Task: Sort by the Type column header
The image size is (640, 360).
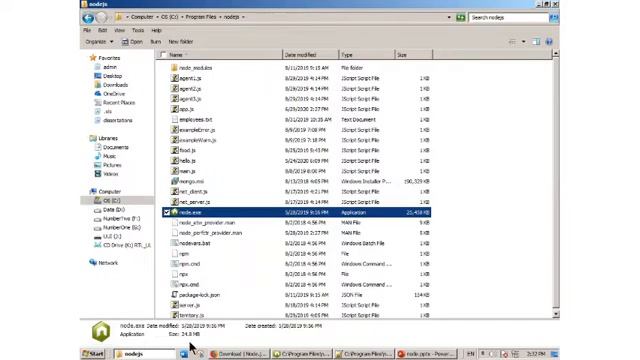Action: [367, 55]
